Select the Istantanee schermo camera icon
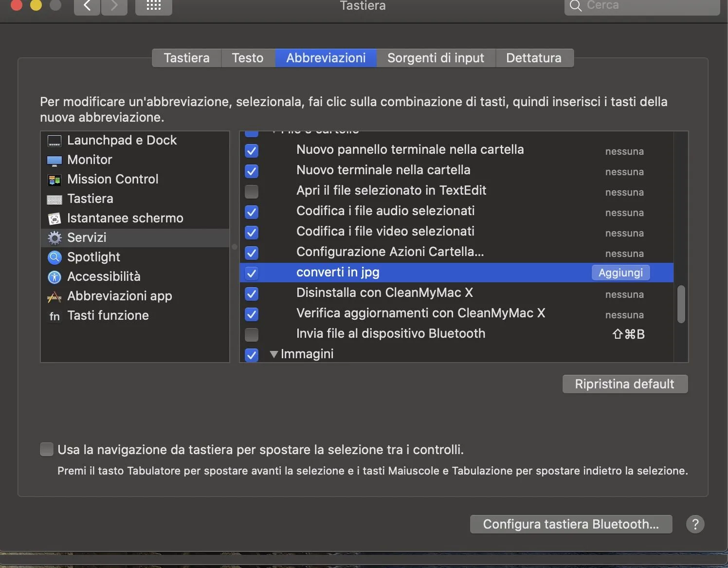 (x=54, y=219)
